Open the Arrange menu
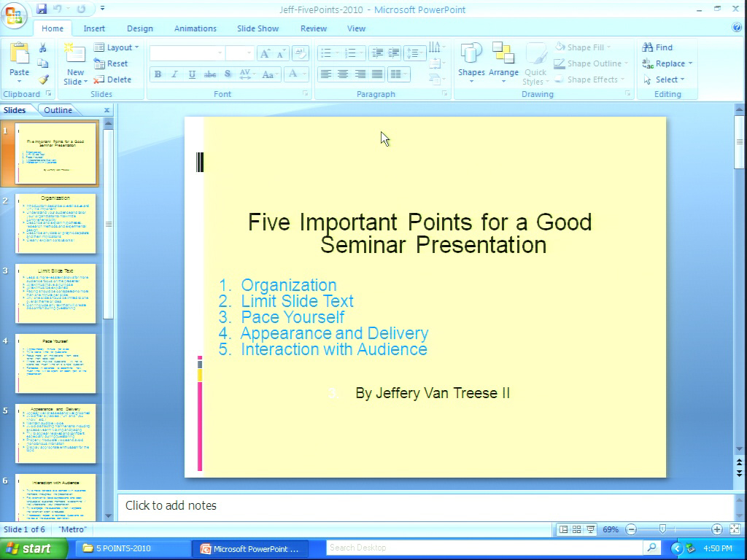This screenshot has width=747, height=560. [x=503, y=63]
